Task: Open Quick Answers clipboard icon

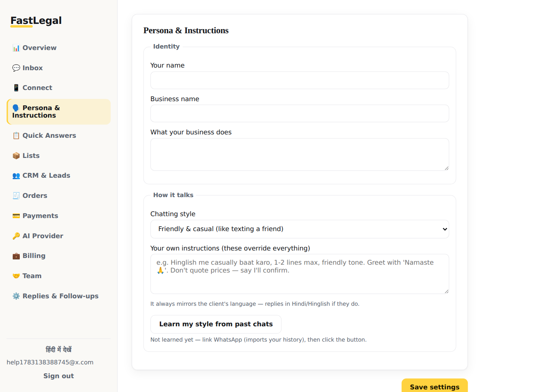Action: tap(16, 136)
